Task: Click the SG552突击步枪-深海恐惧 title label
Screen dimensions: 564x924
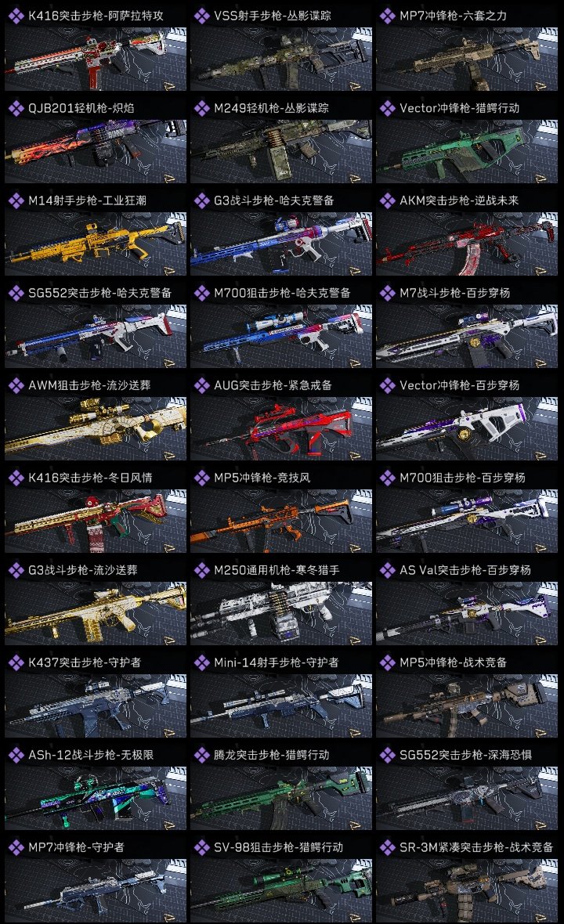Action: pyautogui.click(x=465, y=755)
